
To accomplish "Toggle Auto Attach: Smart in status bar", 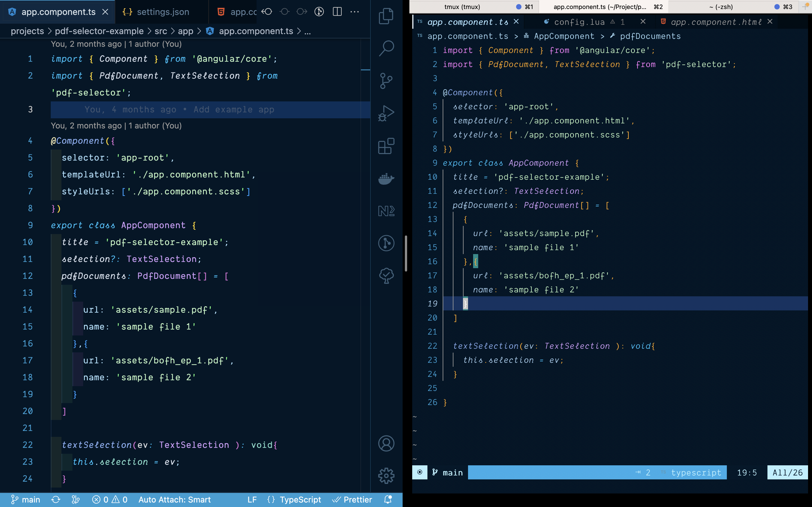I will tap(175, 500).
